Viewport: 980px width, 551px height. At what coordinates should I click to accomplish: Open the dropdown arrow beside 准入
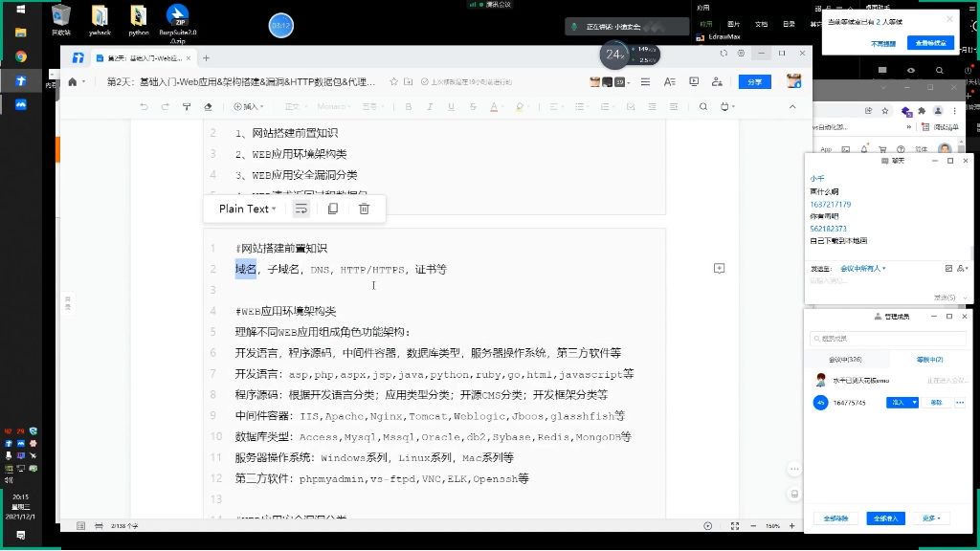point(914,403)
